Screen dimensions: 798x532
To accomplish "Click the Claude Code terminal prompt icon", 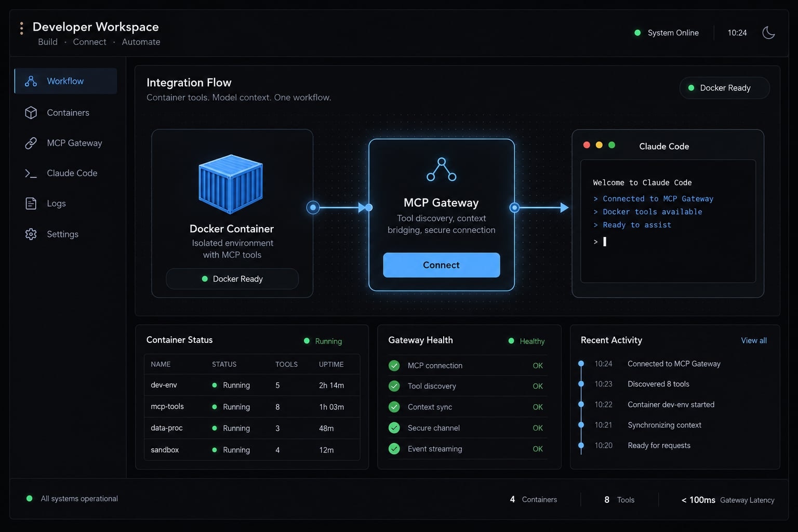I will pos(31,174).
